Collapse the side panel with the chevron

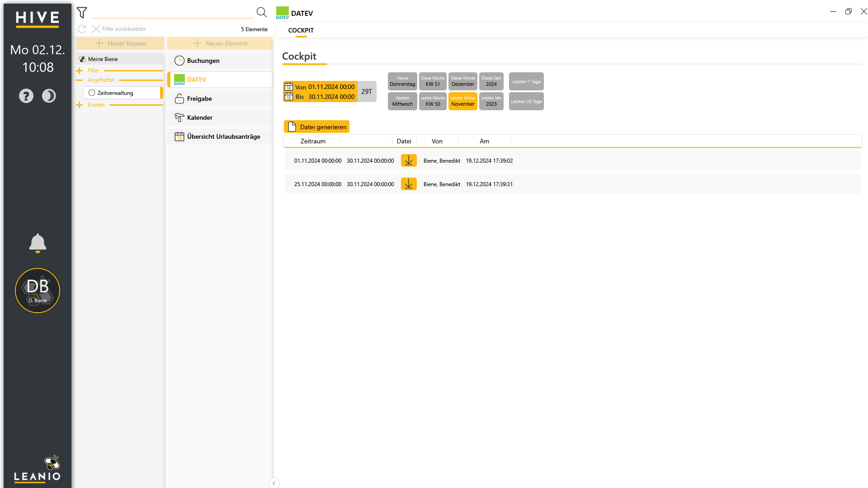tap(274, 483)
